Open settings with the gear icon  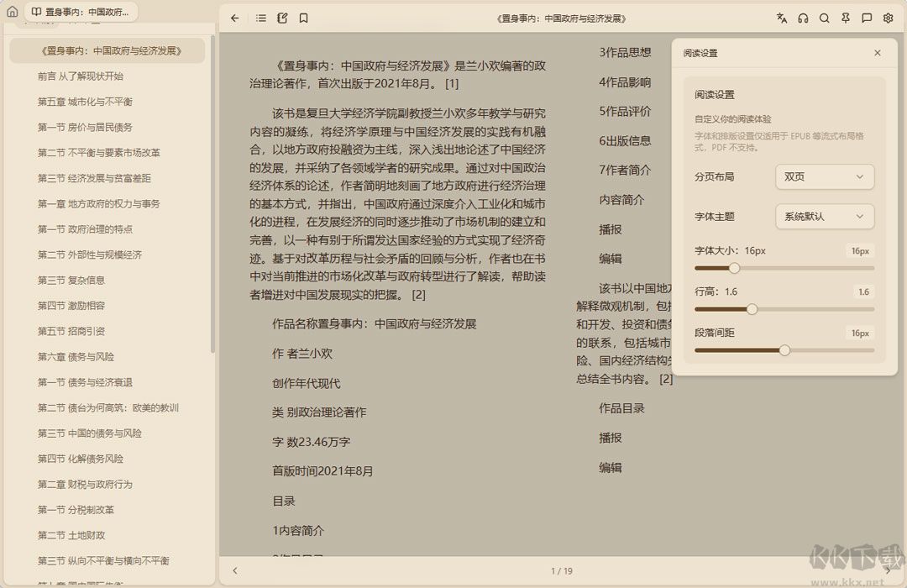tap(888, 18)
